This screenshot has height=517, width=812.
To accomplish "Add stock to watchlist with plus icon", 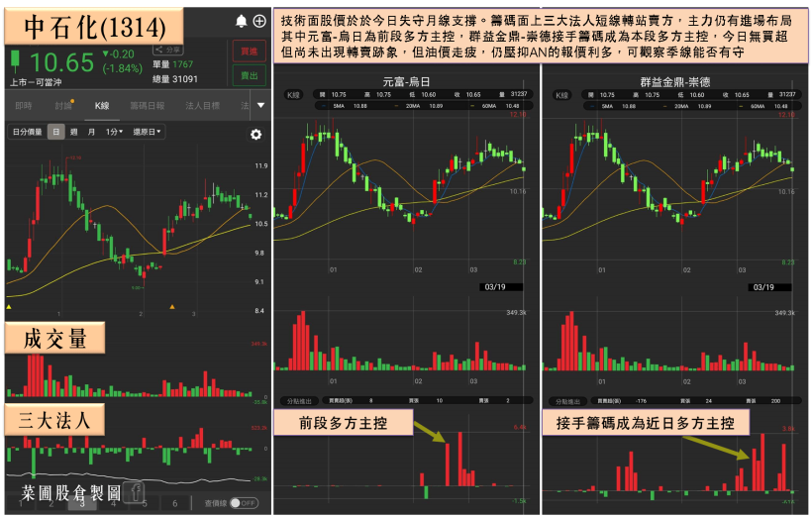I will [259, 21].
